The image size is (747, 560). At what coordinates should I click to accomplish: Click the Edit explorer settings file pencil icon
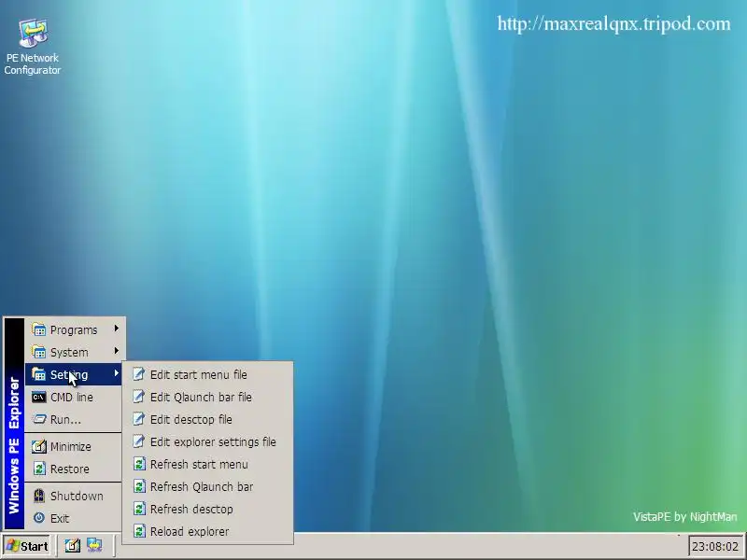click(x=138, y=441)
